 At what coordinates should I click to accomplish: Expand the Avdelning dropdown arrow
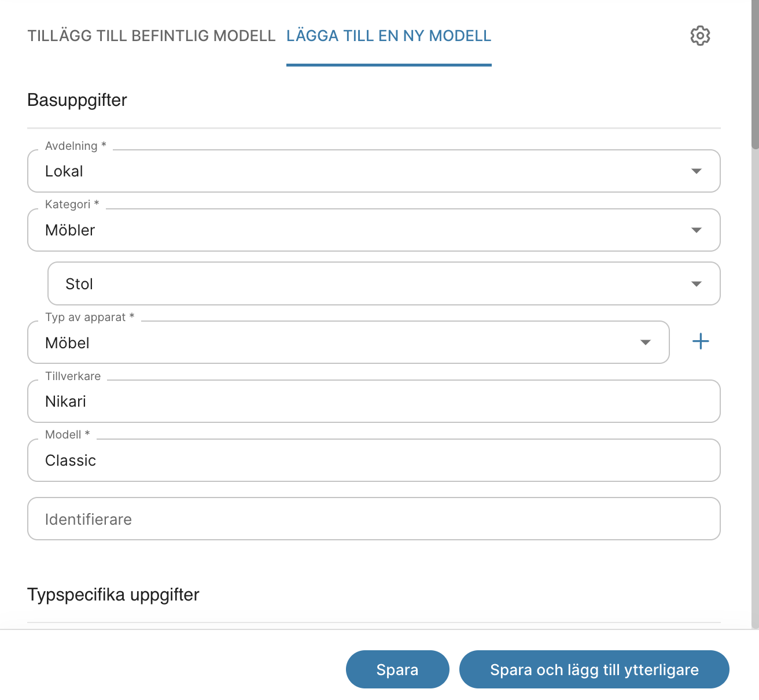click(697, 171)
